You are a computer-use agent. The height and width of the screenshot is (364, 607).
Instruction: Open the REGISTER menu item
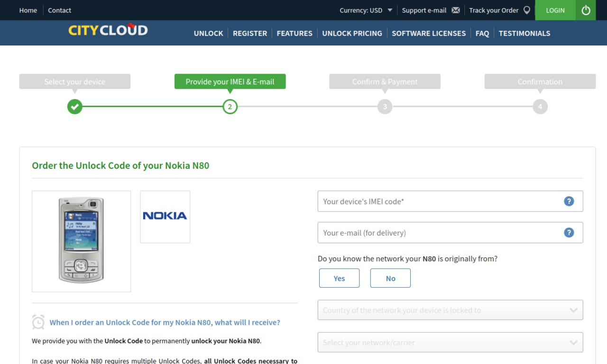(x=250, y=33)
